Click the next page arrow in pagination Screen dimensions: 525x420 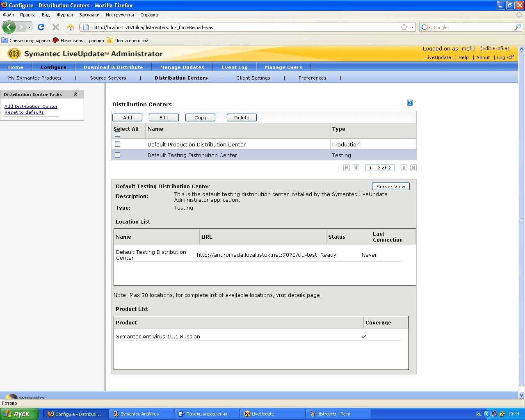coord(404,168)
